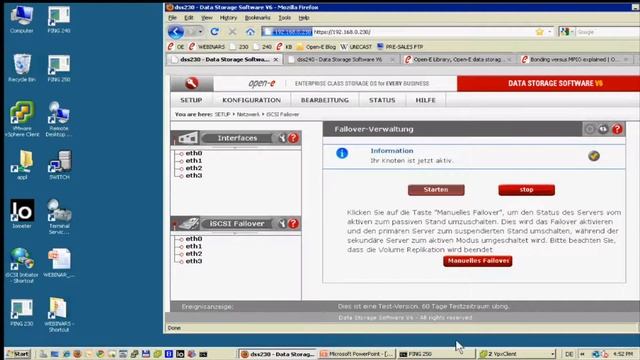Open the Bookmarks menu
The height and width of the screenshot is (360, 640).
[x=258, y=18]
